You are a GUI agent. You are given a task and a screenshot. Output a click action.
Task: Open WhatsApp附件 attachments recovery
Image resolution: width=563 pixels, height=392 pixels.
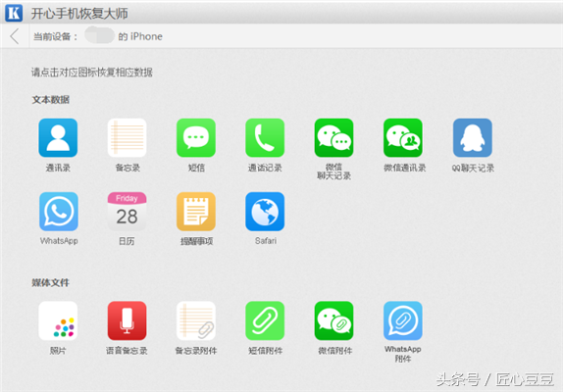click(403, 320)
